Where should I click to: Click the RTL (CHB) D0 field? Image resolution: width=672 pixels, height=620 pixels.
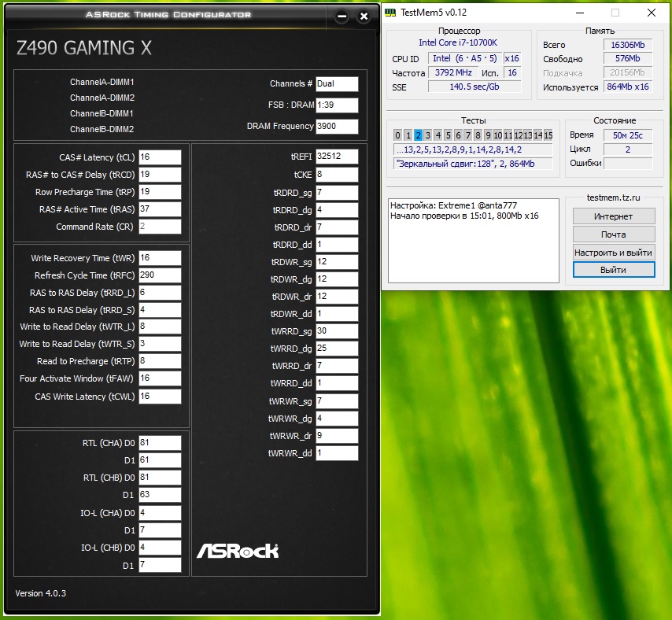[160, 478]
